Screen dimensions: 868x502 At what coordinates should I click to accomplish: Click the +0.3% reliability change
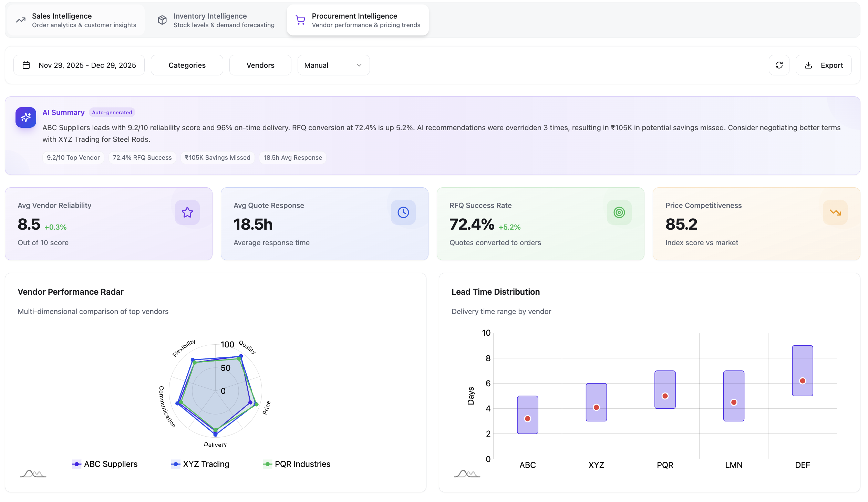pos(55,227)
